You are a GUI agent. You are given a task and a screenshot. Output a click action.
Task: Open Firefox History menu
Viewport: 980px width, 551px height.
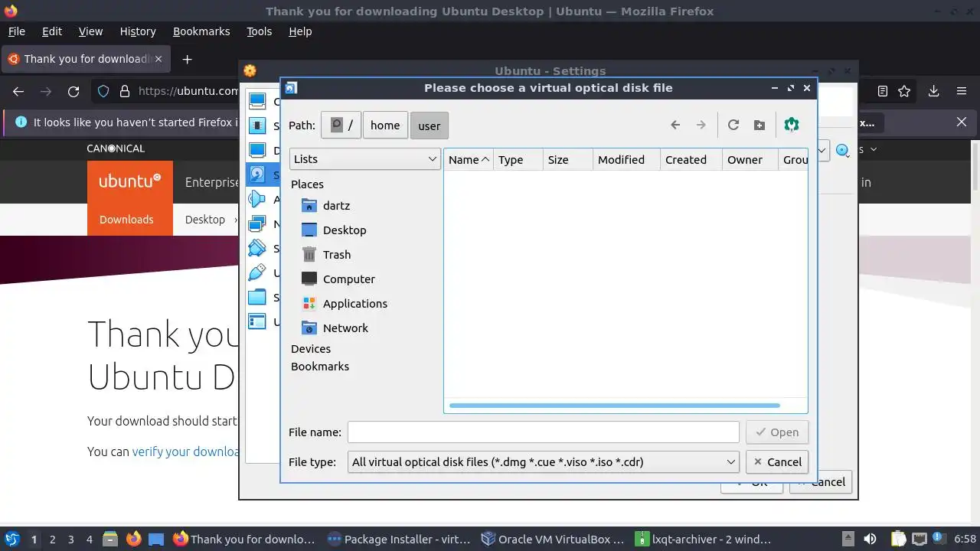[138, 31]
